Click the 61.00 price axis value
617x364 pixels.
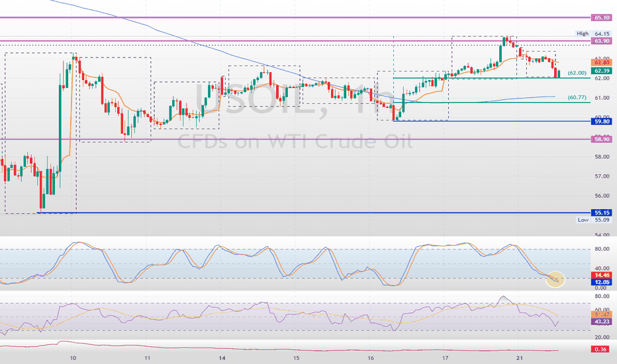[602, 97]
